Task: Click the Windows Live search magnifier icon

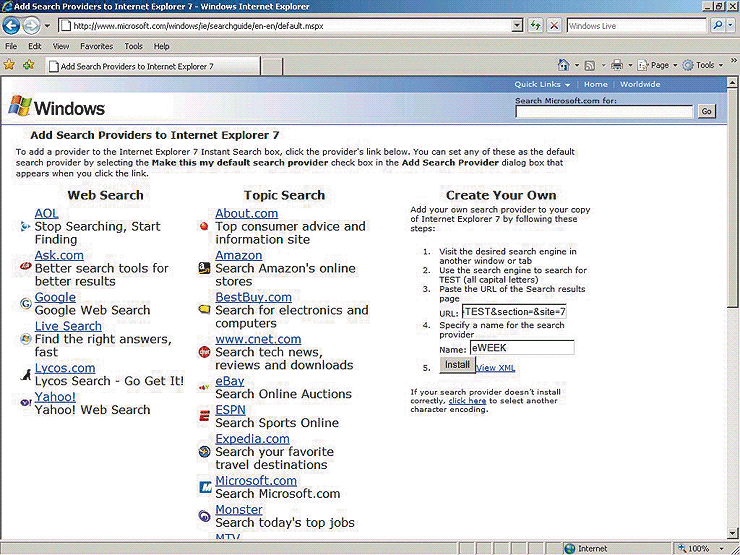Action: pyautogui.click(x=717, y=25)
